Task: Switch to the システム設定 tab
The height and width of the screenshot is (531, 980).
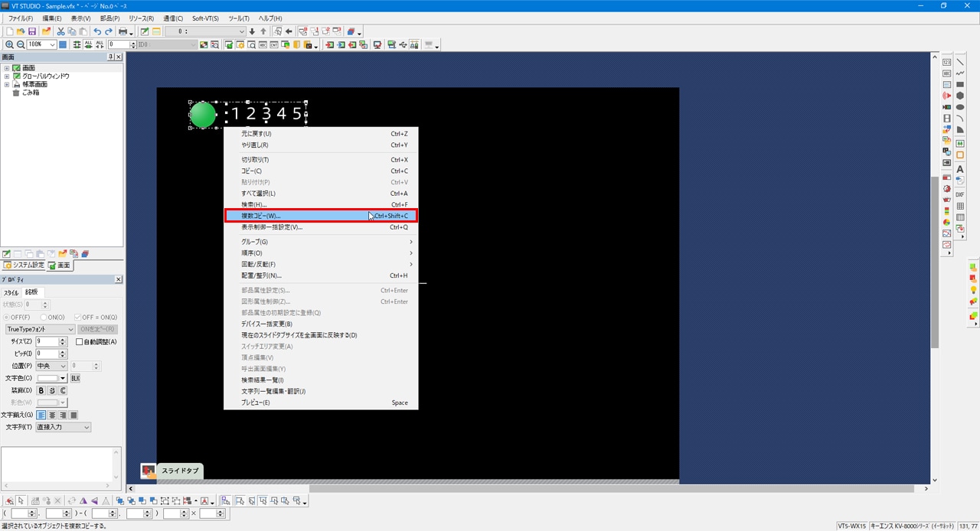Action: [23, 265]
